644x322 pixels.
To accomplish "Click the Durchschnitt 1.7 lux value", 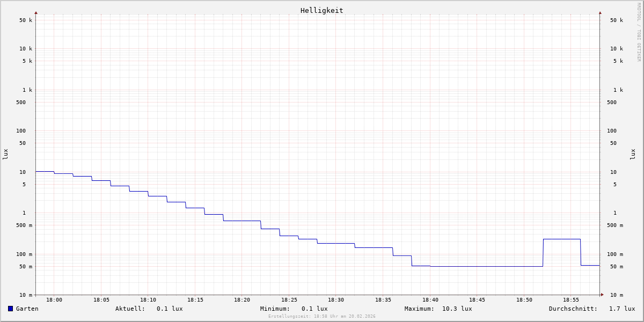I will 621,309.
